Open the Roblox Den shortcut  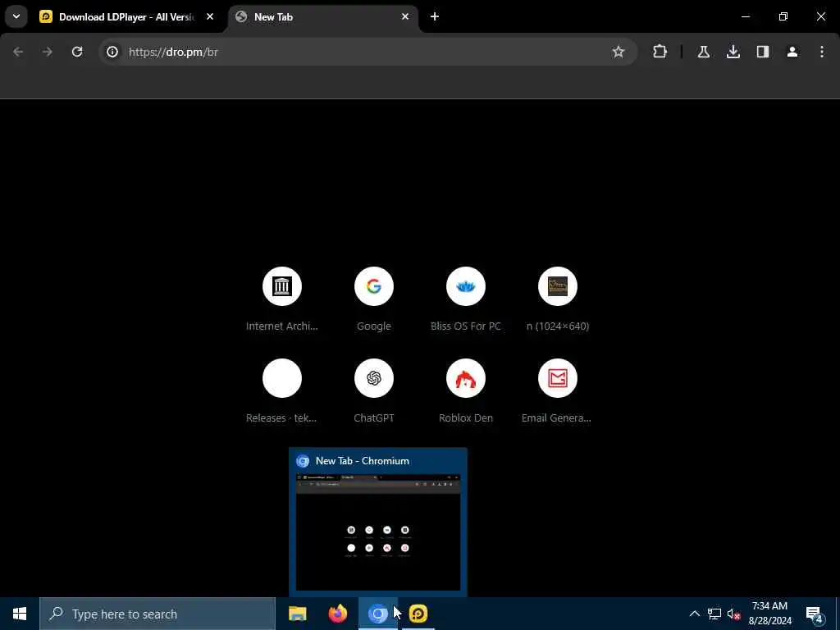466,391
